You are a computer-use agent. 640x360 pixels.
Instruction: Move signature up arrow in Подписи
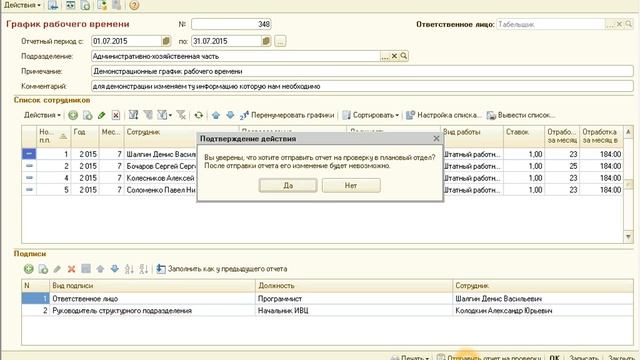pyautogui.click(x=100, y=269)
